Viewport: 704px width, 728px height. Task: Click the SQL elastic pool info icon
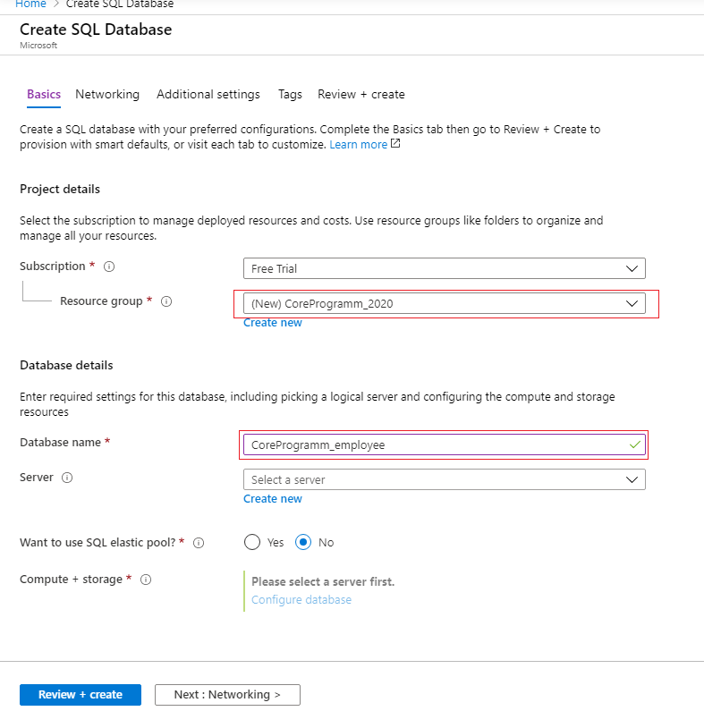pyautogui.click(x=199, y=543)
